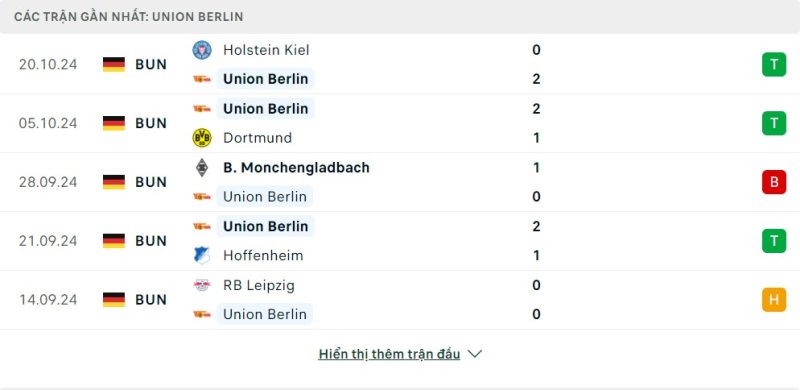Open the Holstein Kiel team name link

tap(266, 50)
